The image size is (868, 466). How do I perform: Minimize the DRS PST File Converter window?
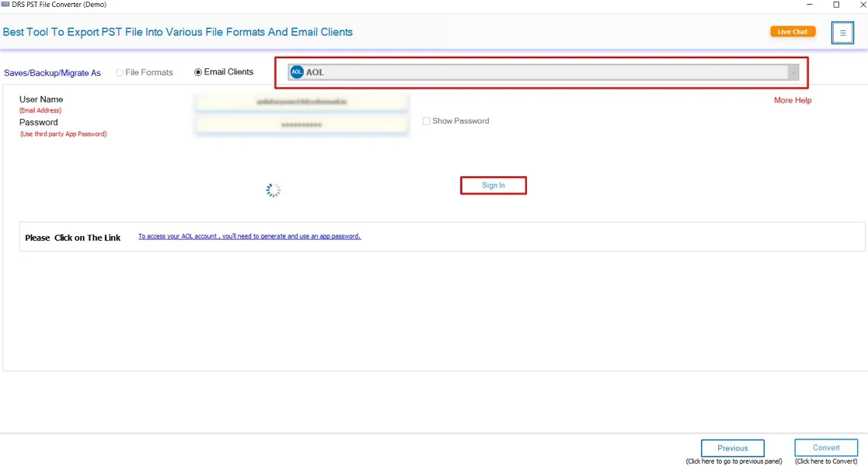[x=809, y=5]
